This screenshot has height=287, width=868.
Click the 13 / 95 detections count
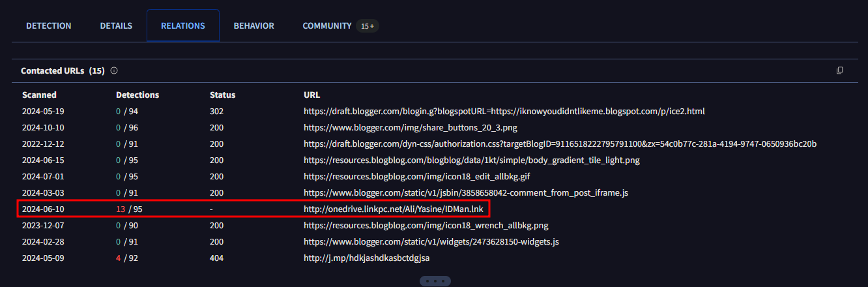[x=129, y=209]
